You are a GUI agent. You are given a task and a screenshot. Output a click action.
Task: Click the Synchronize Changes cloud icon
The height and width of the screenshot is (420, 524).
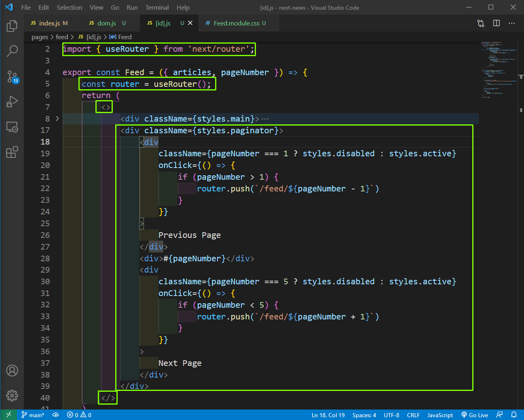[x=56, y=415]
